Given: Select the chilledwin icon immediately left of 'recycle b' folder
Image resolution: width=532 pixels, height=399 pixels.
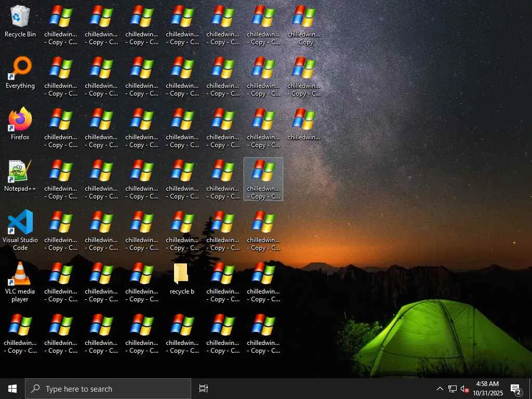Looking at the screenshot, I should click(x=142, y=283).
